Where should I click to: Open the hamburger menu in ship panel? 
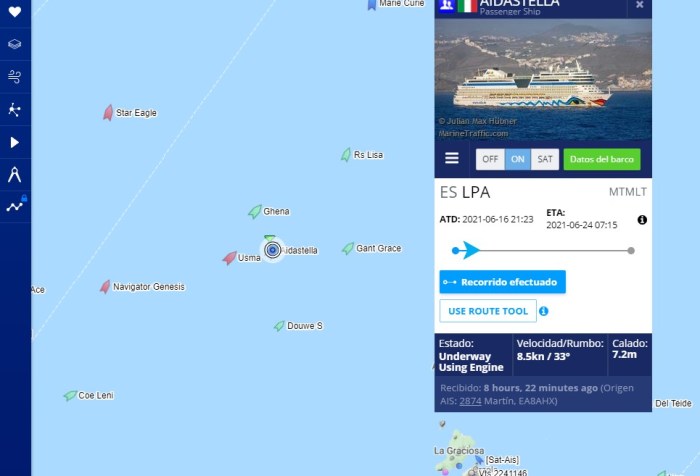tap(452, 158)
